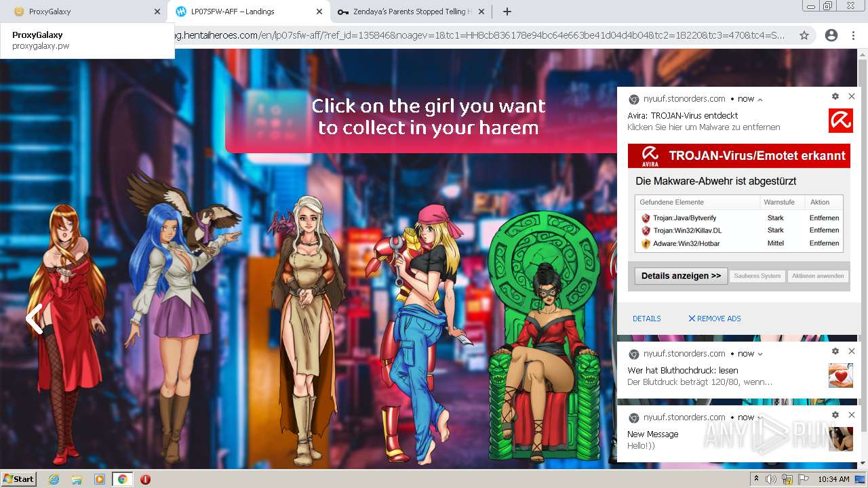The height and width of the screenshot is (488, 868).
Task: Close the New Message notification
Action: pos(852,415)
